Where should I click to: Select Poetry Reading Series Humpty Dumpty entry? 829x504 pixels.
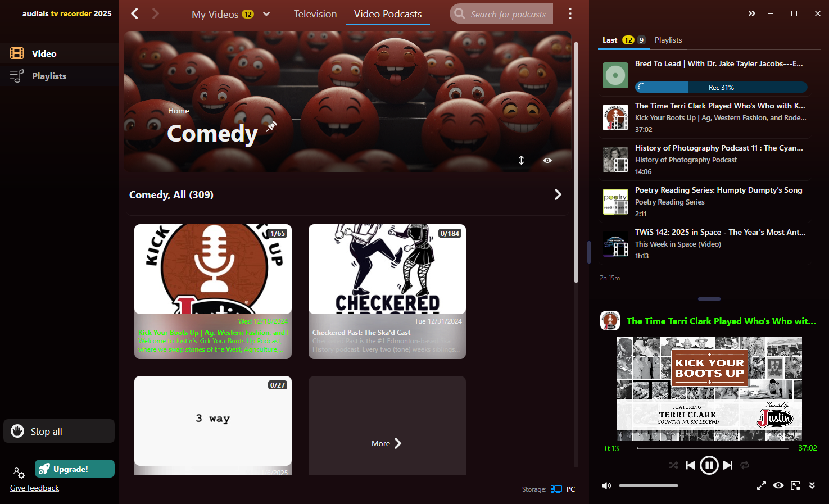click(x=705, y=202)
